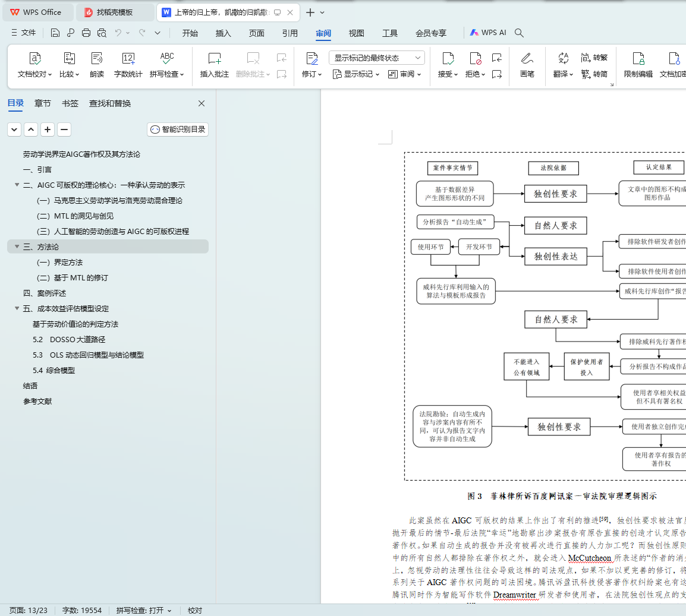Click the Redo arrow icon
686x616 pixels.
tap(142, 33)
